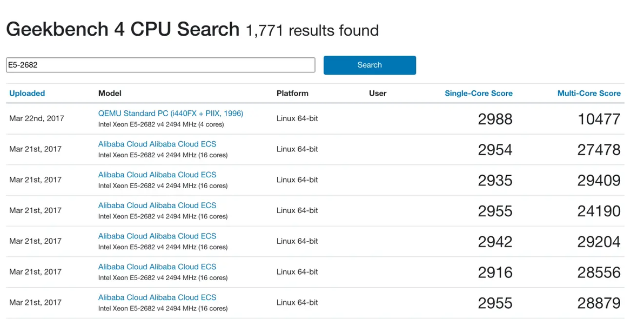644x319 pixels.
Task: Select the 10477 multi-core score value
Action: [x=599, y=119]
